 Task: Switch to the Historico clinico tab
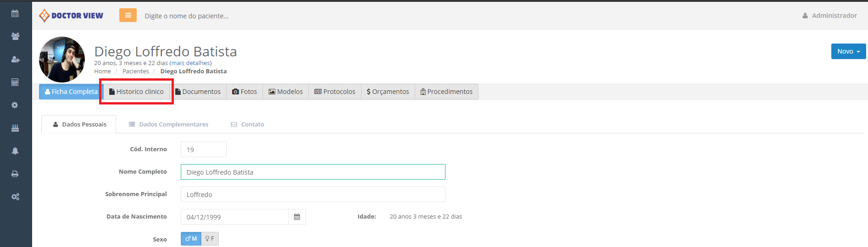(x=137, y=92)
